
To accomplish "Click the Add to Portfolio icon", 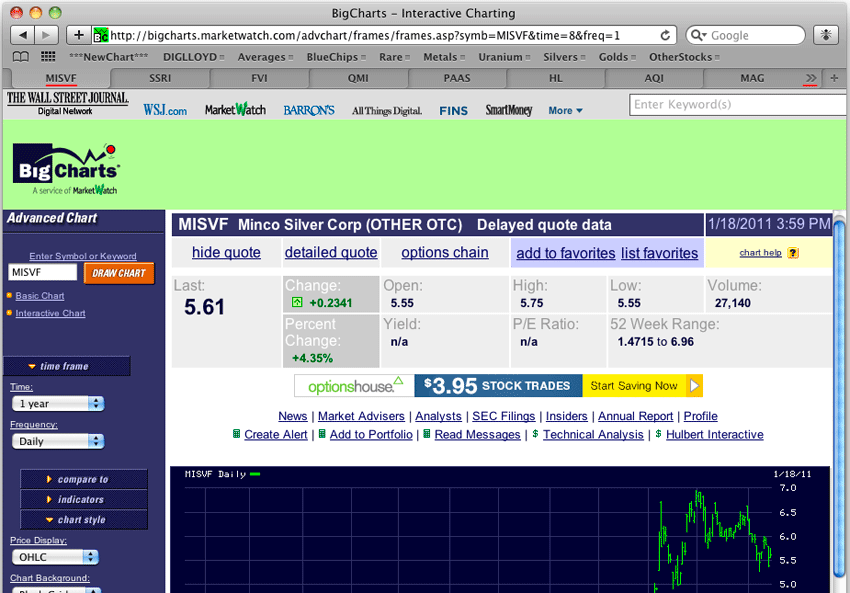I will (322, 434).
